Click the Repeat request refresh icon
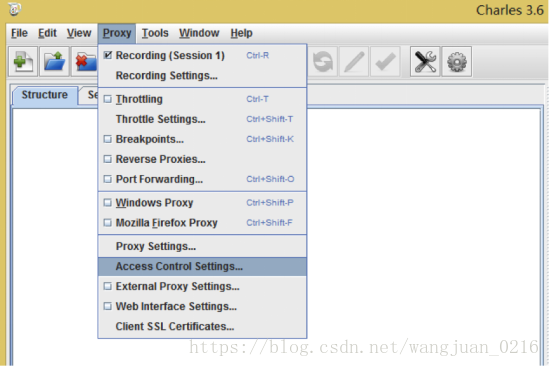 coord(323,62)
